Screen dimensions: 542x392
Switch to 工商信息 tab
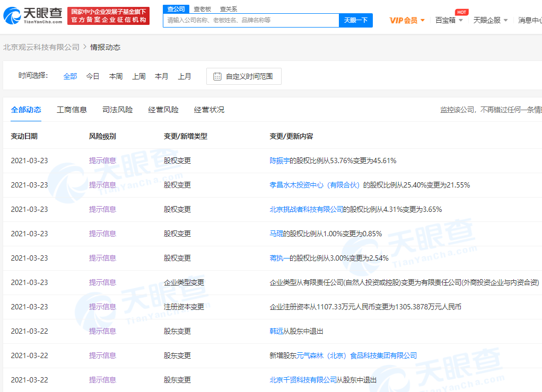[x=72, y=110]
